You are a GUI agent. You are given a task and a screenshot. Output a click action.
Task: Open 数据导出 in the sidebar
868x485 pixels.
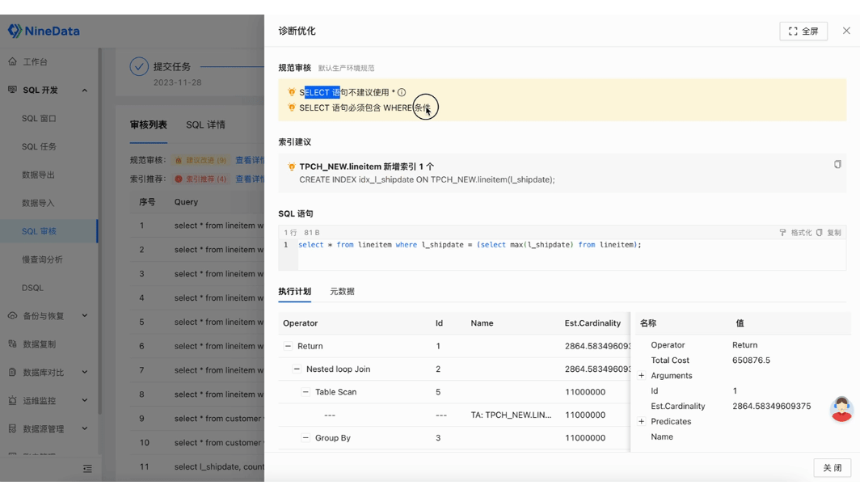pos(38,175)
